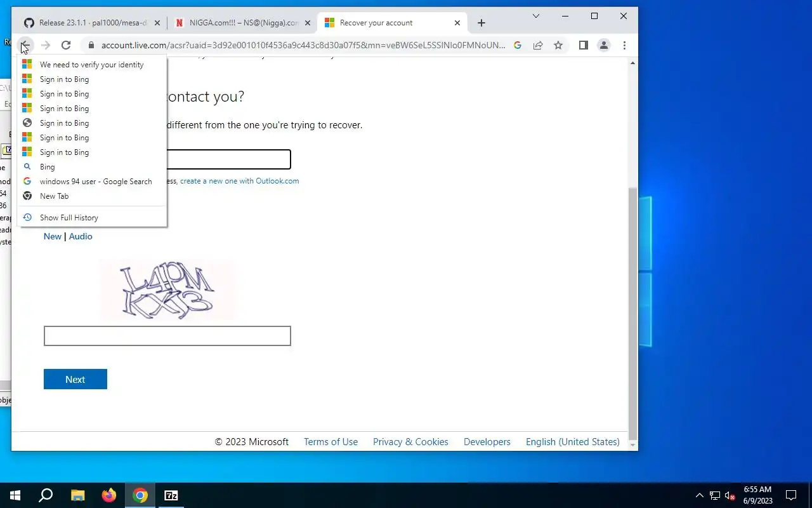The image size is (812, 508).
Task: Focus the captcha characters input box
Action: (167, 336)
